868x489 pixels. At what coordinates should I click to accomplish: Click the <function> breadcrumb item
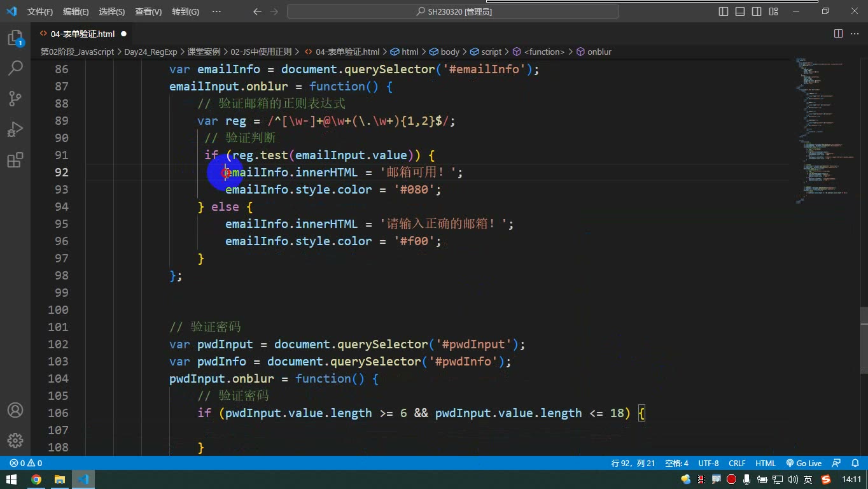click(539, 52)
